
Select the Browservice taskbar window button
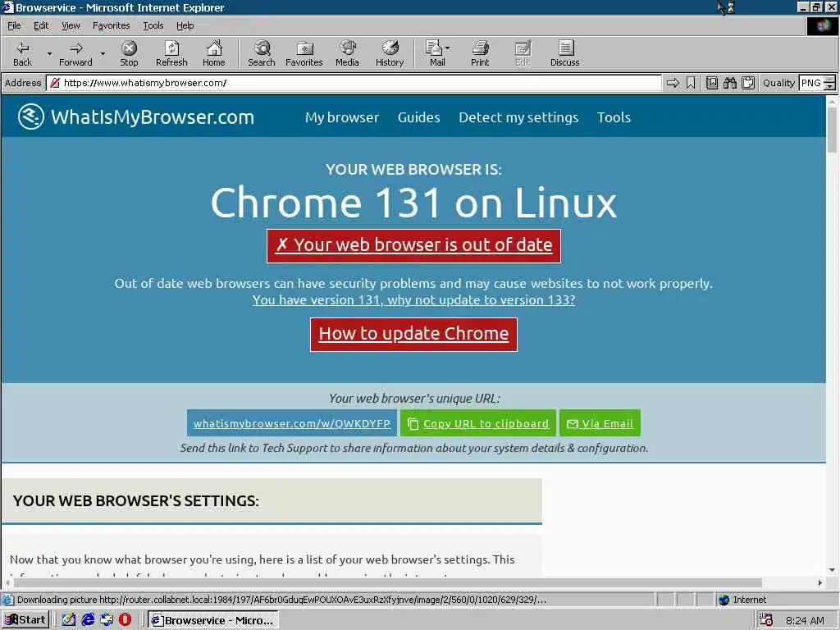213,620
